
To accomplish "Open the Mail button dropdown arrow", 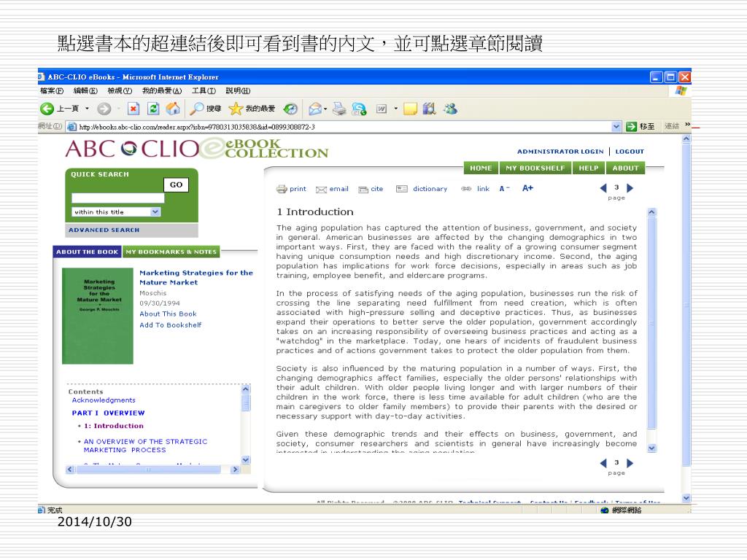I will [325, 109].
